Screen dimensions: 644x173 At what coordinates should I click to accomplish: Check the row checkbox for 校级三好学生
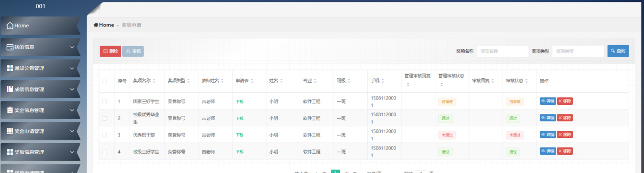105,152
